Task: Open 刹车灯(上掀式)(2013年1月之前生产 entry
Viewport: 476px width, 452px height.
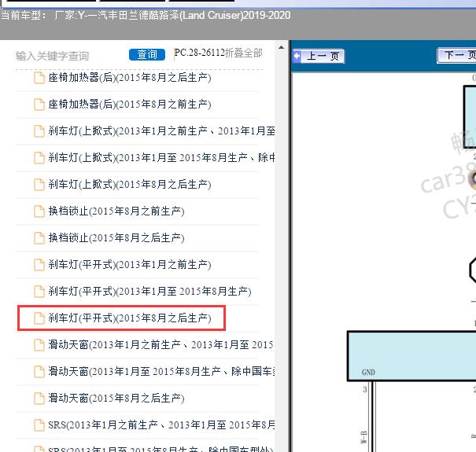Action: point(161,131)
